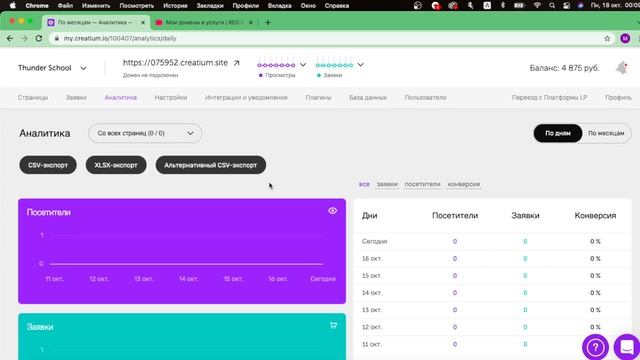
Task: Open the Apple menu
Action: pos(13,6)
